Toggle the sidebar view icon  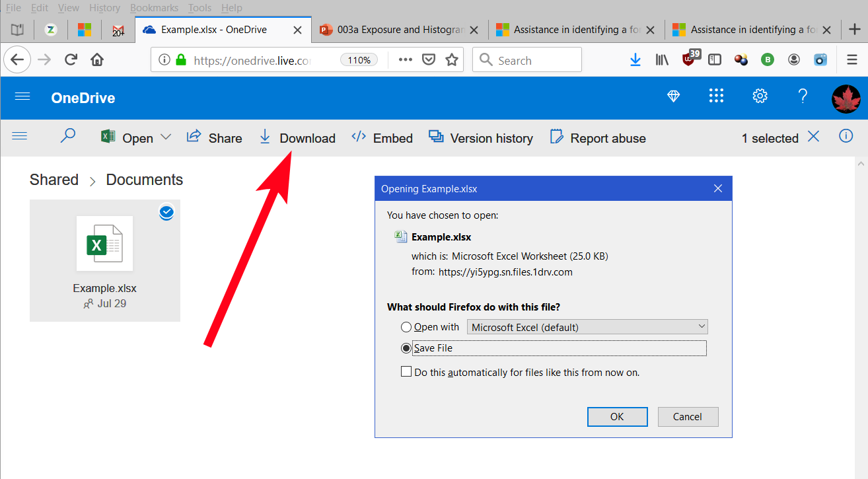[714, 60]
